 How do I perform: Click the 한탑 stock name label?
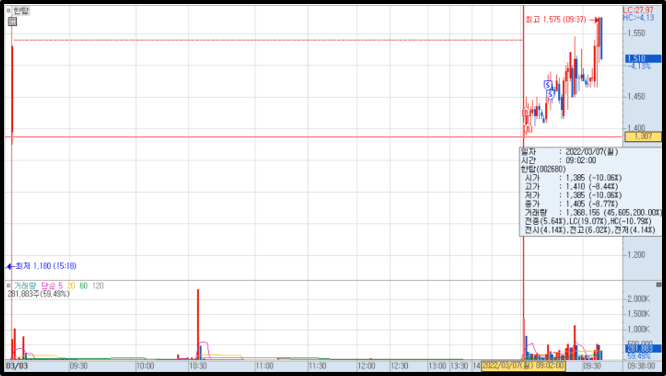pyautogui.click(x=21, y=11)
